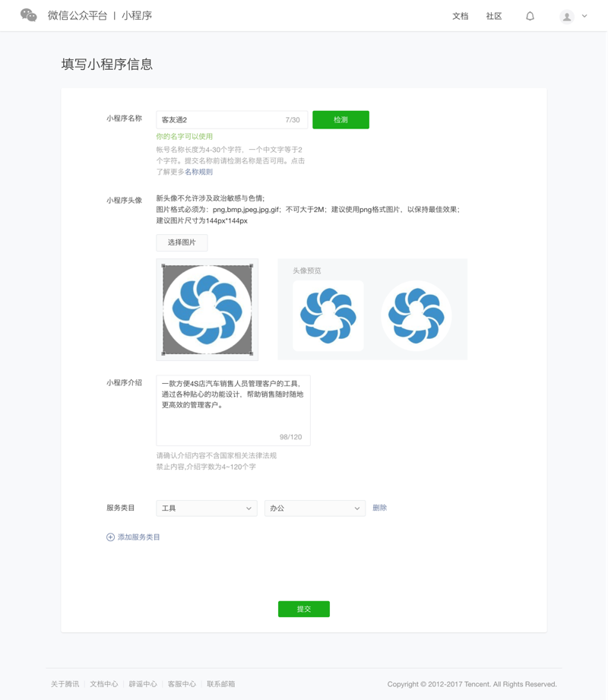608x700 pixels.
Task: Submit the form with 提交
Action: tap(303, 609)
